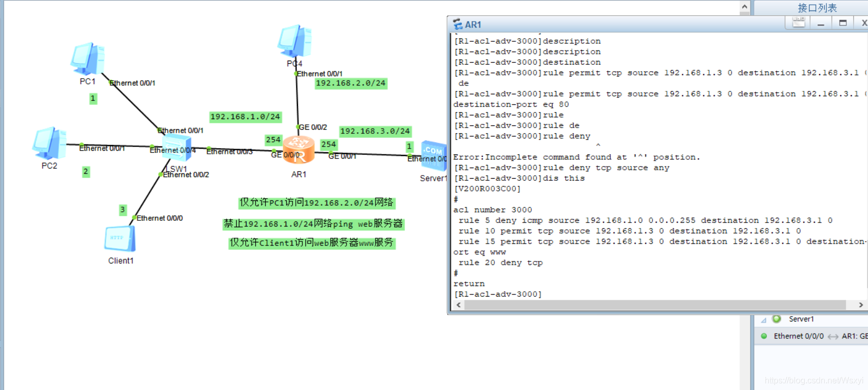Click the 254 label right of AR1
The height and width of the screenshot is (390, 868).
click(329, 144)
